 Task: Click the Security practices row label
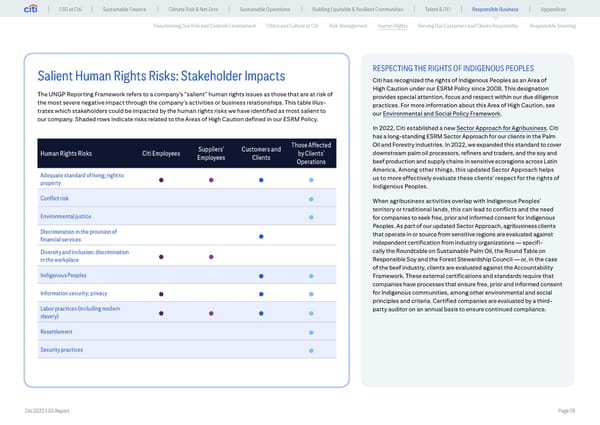coord(59,349)
